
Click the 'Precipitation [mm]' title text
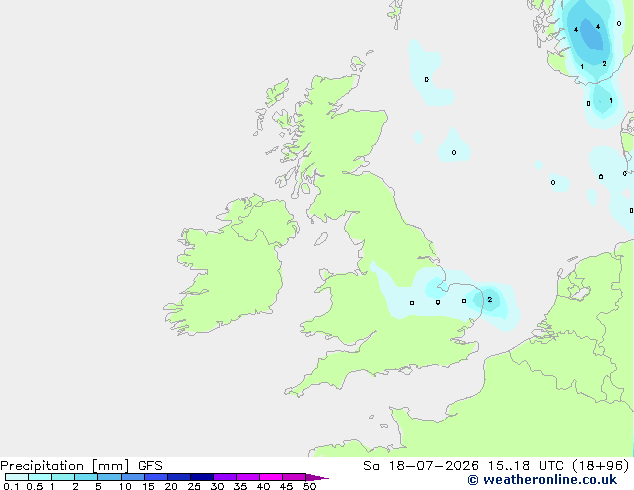(65, 465)
